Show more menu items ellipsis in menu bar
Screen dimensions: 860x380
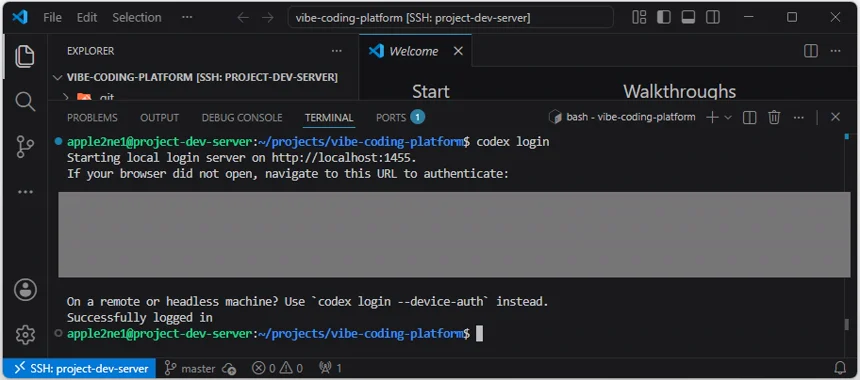coord(187,18)
